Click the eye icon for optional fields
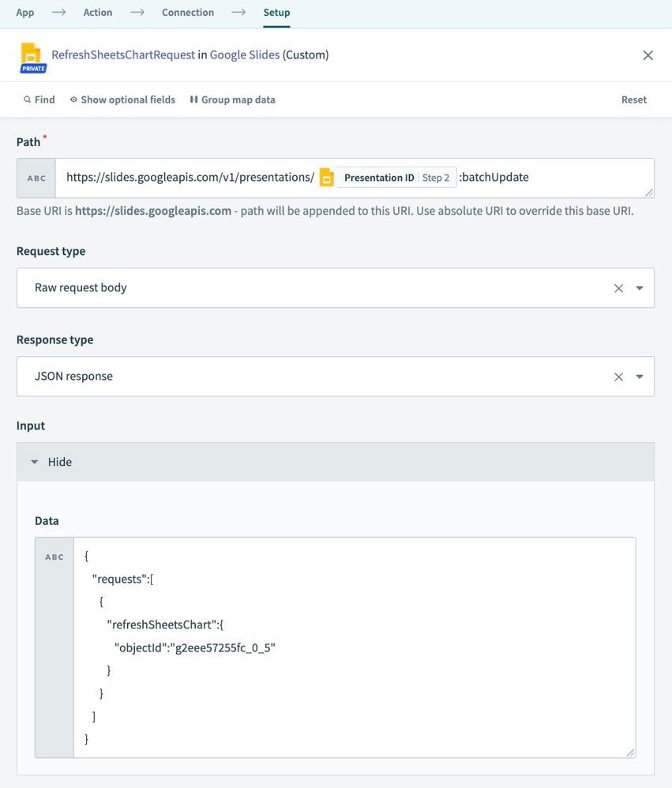This screenshot has height=788, width=672. (x=73, y=99)
